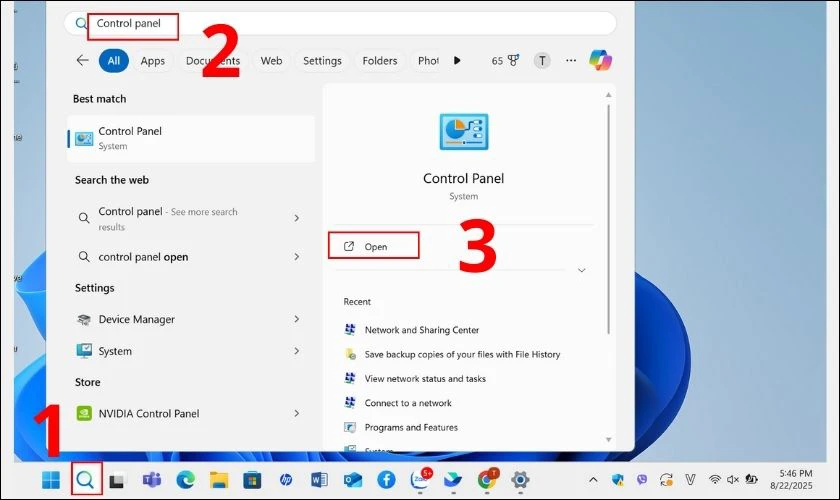Open NVIDIA Control Panel store result
The image size is (840, 500).
[x=191, y=413]
